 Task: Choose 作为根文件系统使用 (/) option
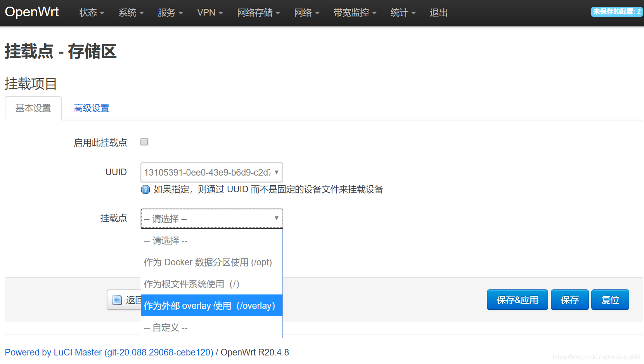[212, 284]
